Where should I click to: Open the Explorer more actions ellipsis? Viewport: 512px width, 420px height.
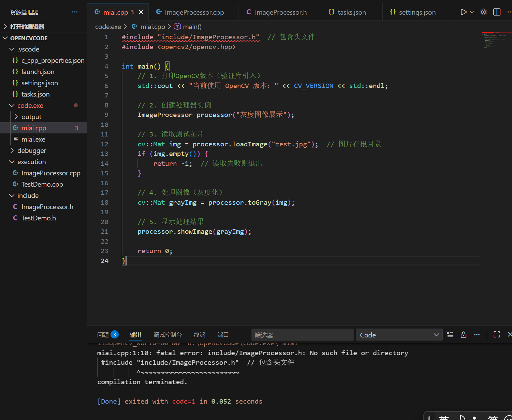[x=75, y=12]
